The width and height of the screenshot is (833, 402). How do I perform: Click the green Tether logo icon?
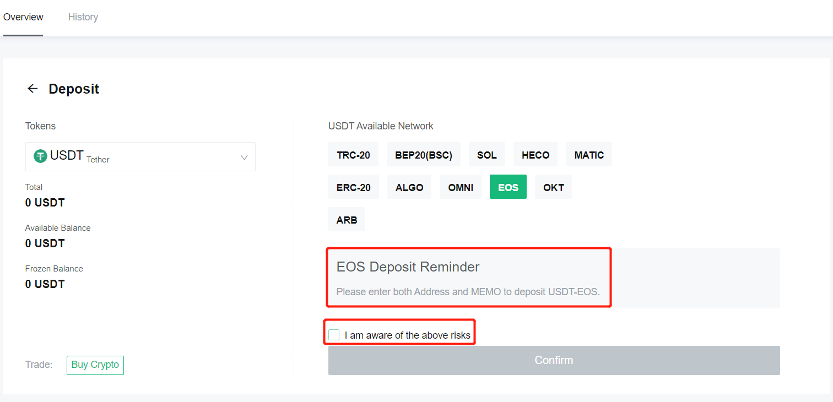(40, 156)
